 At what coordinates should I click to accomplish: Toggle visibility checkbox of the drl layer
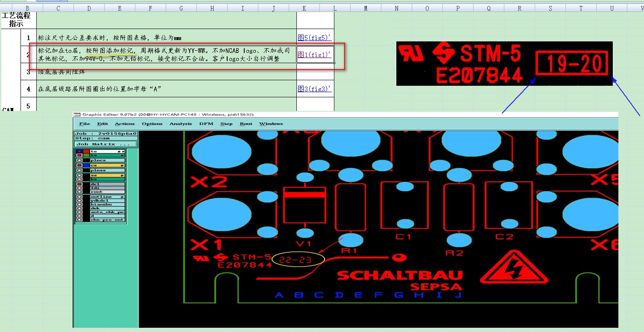coord(79,184)
